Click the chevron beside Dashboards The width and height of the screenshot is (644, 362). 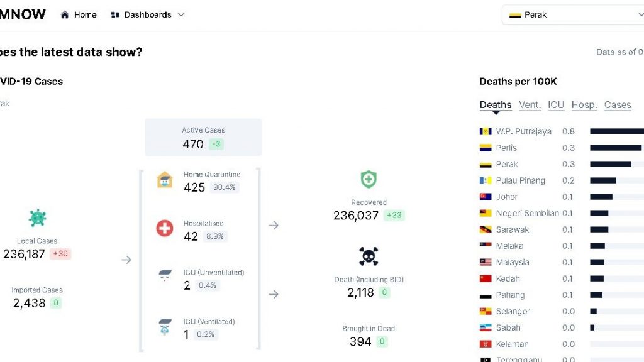(181, 15)
